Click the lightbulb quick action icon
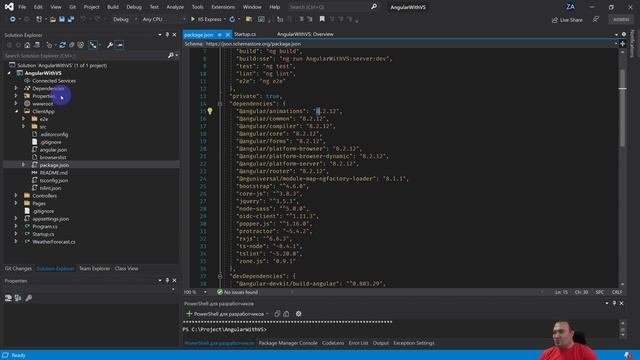 click(210, 111)
